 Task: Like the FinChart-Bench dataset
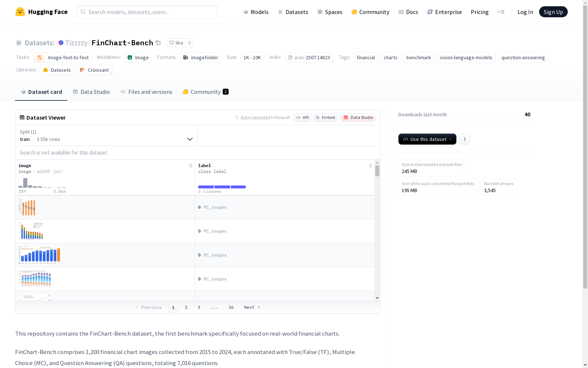pos(176,43)
